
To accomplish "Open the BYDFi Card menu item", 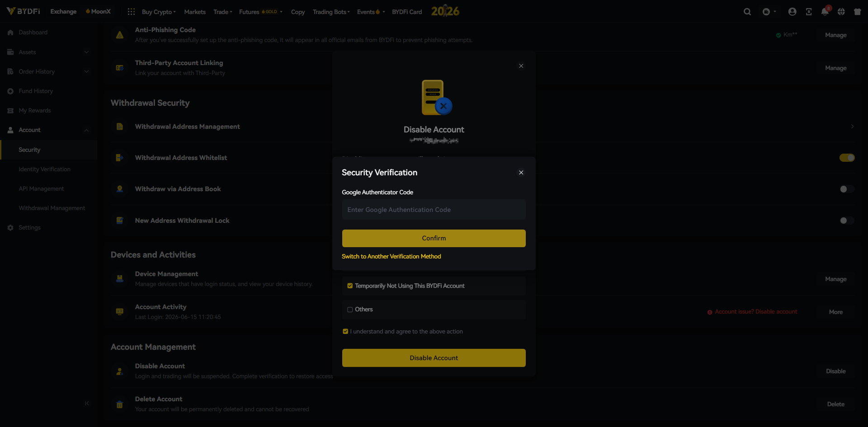I will (x=407, y=12).
